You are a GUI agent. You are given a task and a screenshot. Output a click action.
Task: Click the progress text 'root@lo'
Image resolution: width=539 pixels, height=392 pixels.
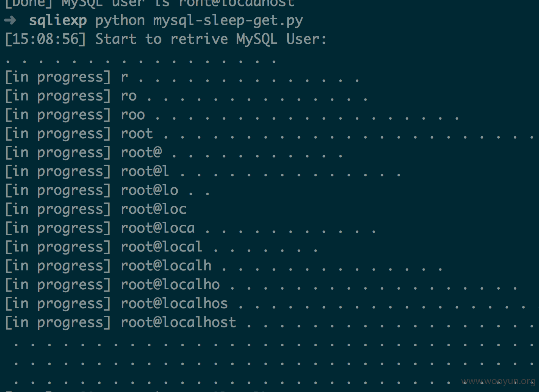(150, 190)
